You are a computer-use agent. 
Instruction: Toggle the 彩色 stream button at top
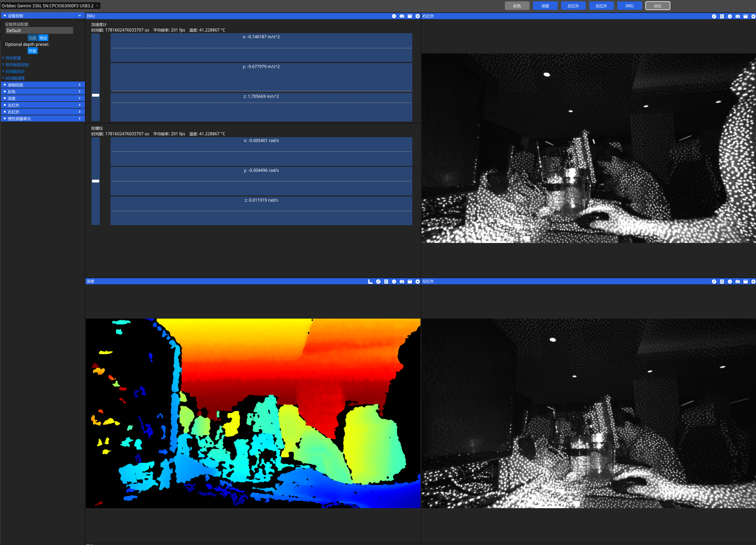point(517,6)
